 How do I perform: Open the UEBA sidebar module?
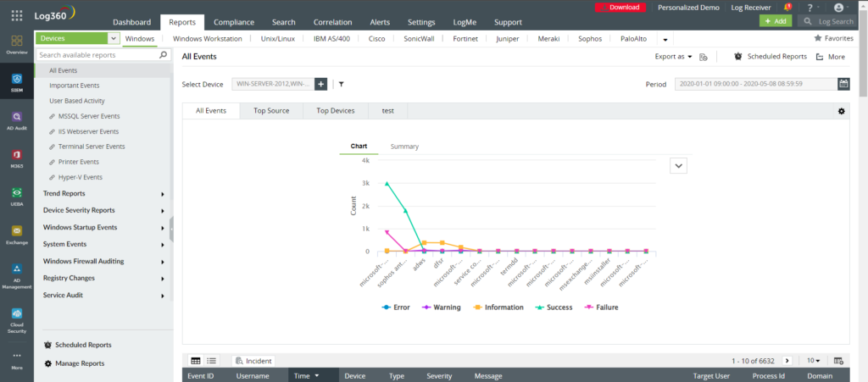pyautogui.click(x=17, y=196)
